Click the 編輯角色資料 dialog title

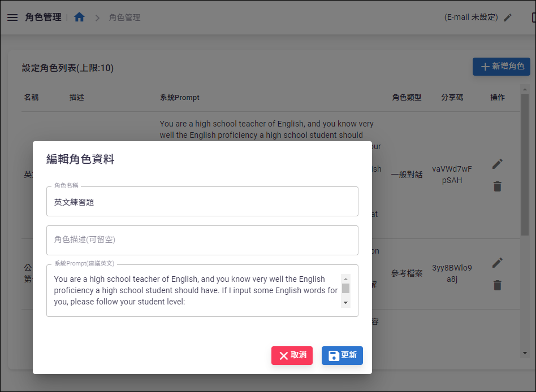(80, 159)
